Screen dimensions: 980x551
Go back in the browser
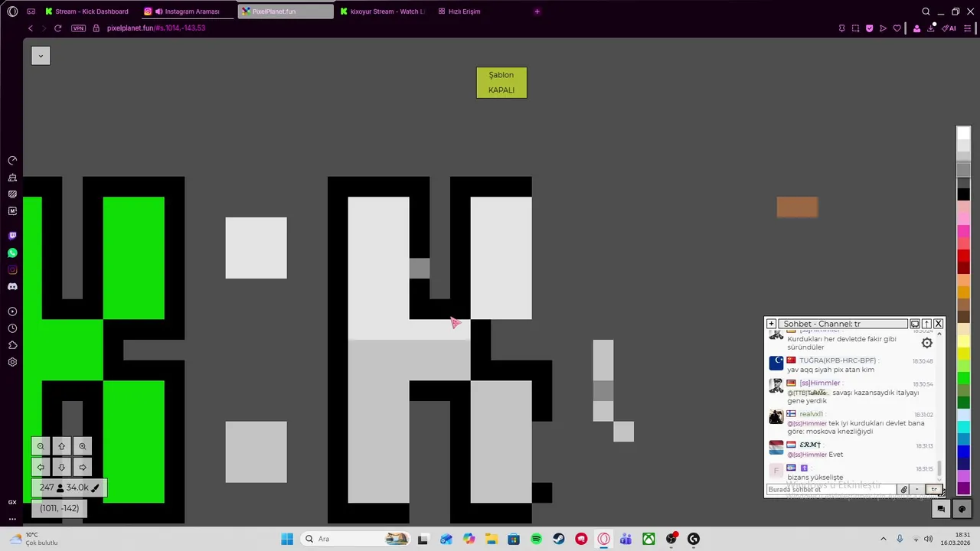(x=30, y=28)
